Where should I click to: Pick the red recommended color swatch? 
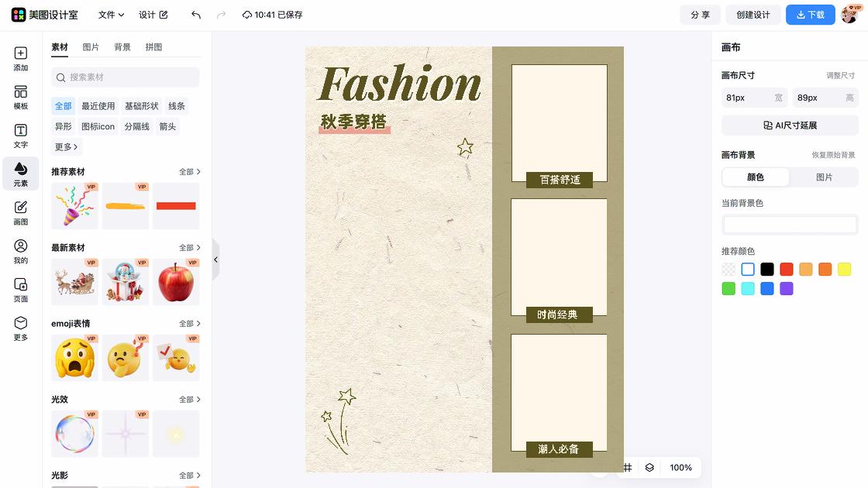click(x=786, y=270)
